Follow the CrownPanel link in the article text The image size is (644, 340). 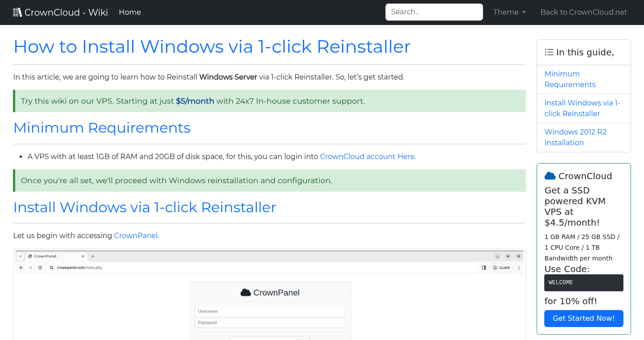136,235
